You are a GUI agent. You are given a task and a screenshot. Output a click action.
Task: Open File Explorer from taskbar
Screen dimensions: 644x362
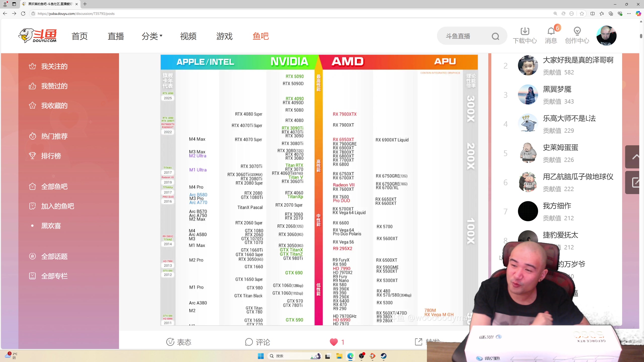(x=339, y=356)
